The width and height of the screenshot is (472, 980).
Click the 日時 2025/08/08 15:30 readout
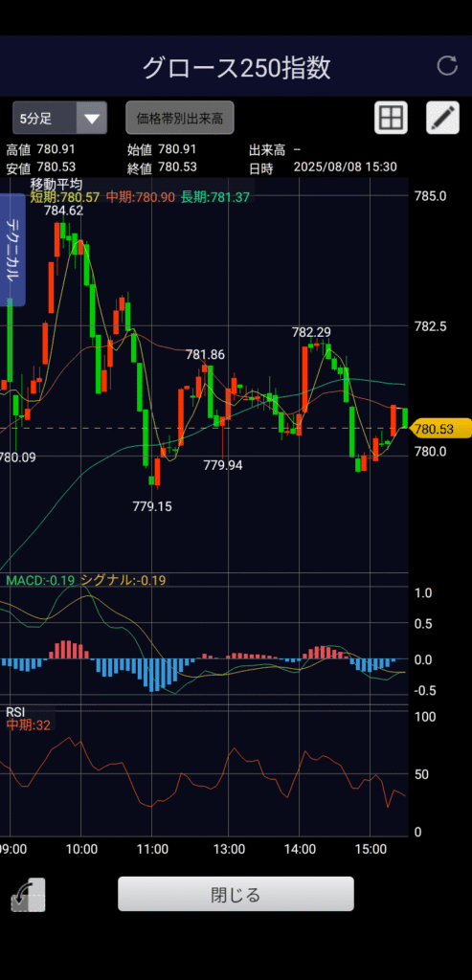[323, 167]
